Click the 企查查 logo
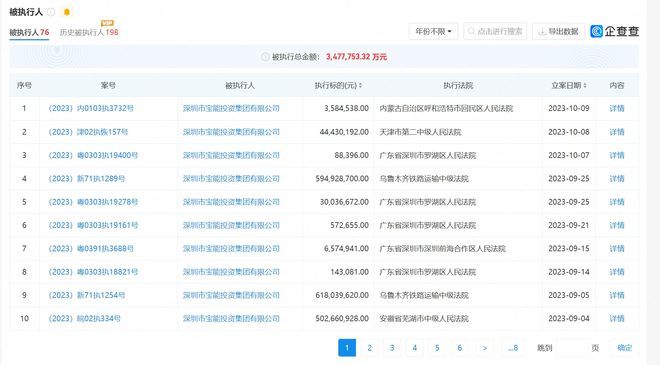Image resolution: width=660 pixels, height=365 pixels. 614,31
